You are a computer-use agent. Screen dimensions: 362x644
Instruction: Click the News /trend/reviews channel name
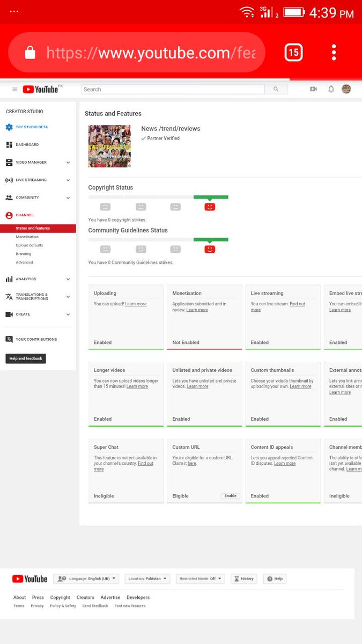[171, 129]
